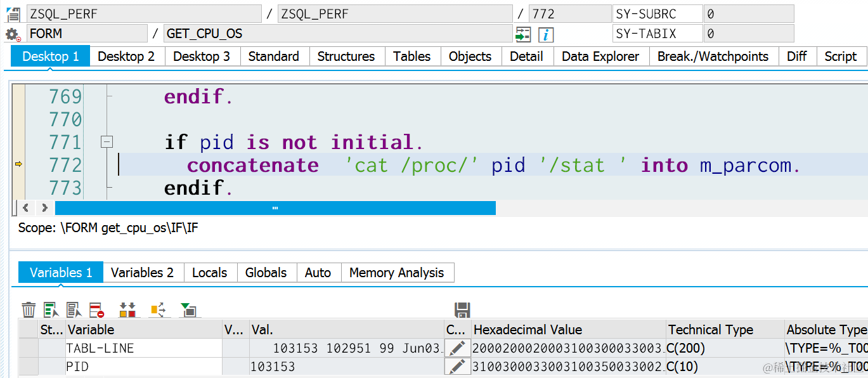Click the floppy disk save icon
This screenshot has width=868, height=378.
[462, 310]
